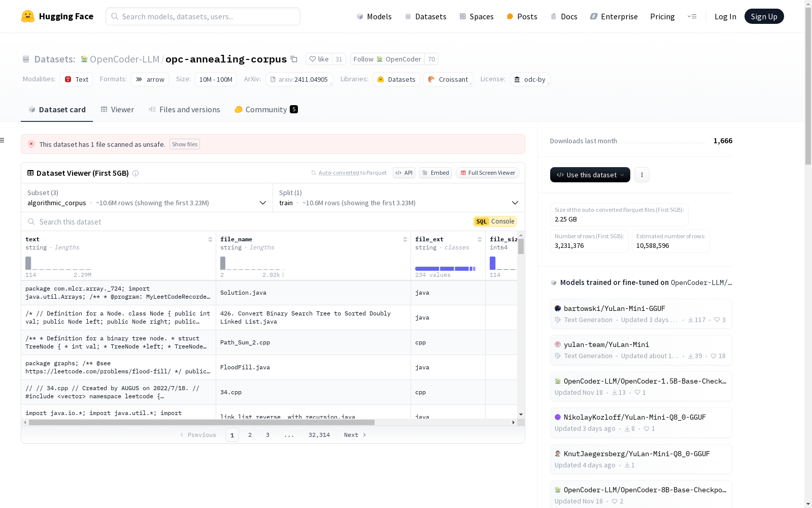Expand the Subset algorithmic_corpus dropdown
The image size is (812, 508).
click(x=147, y=198)
